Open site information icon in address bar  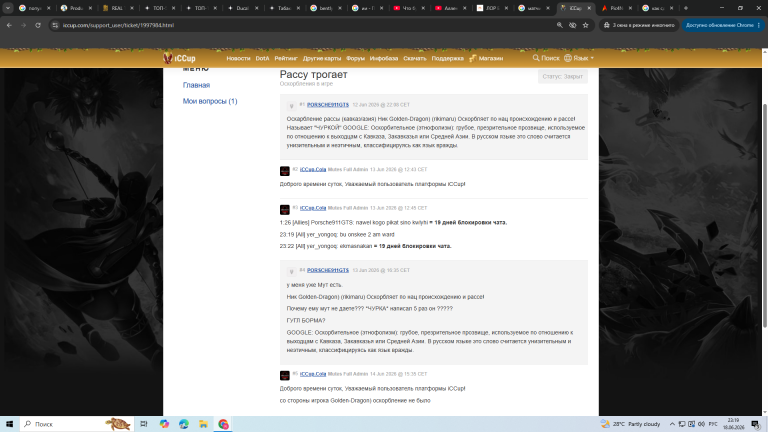coord(55,25)
